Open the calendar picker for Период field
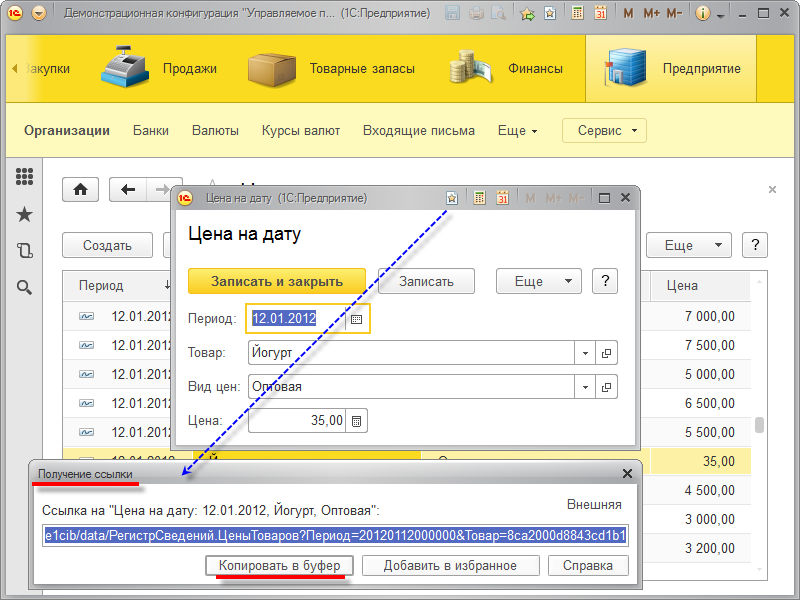The image size is (800, 600). pos(356,319)
